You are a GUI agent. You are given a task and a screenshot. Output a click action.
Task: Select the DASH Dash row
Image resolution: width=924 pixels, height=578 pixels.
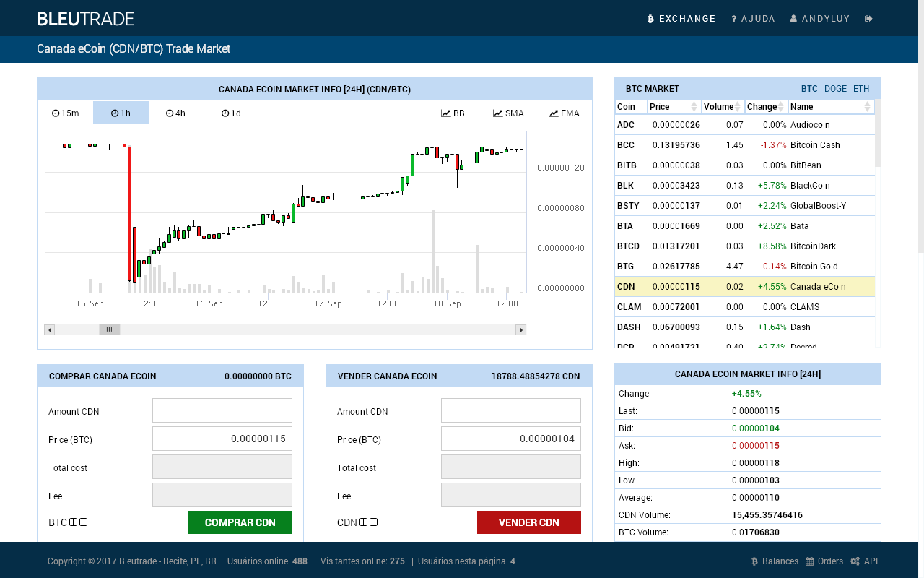click(x=745, y=327)
